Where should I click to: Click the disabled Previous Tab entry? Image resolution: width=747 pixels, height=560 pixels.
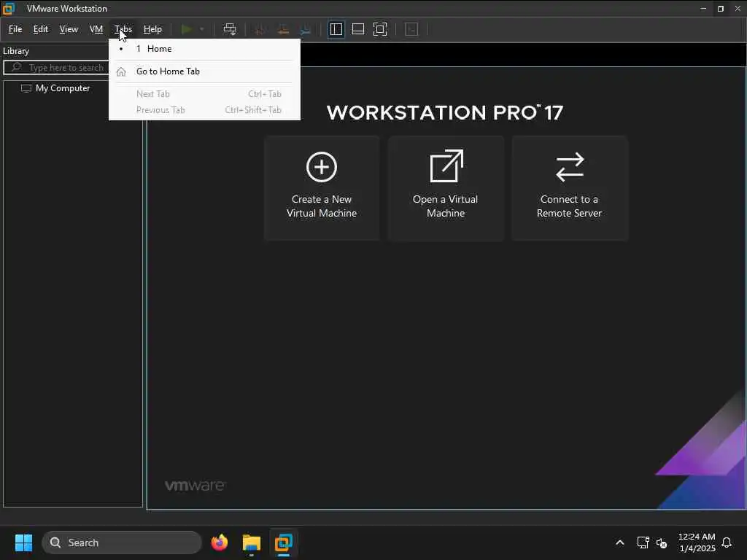[205, 110]
